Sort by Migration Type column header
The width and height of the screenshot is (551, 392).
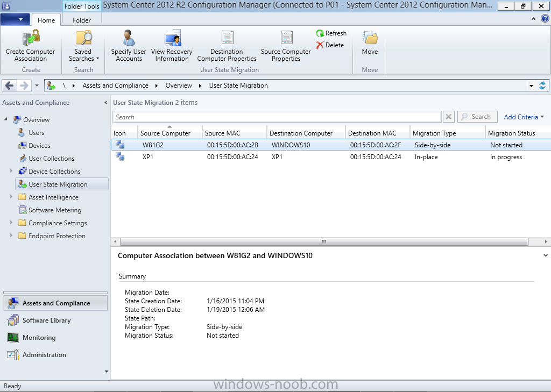point(447,133)
